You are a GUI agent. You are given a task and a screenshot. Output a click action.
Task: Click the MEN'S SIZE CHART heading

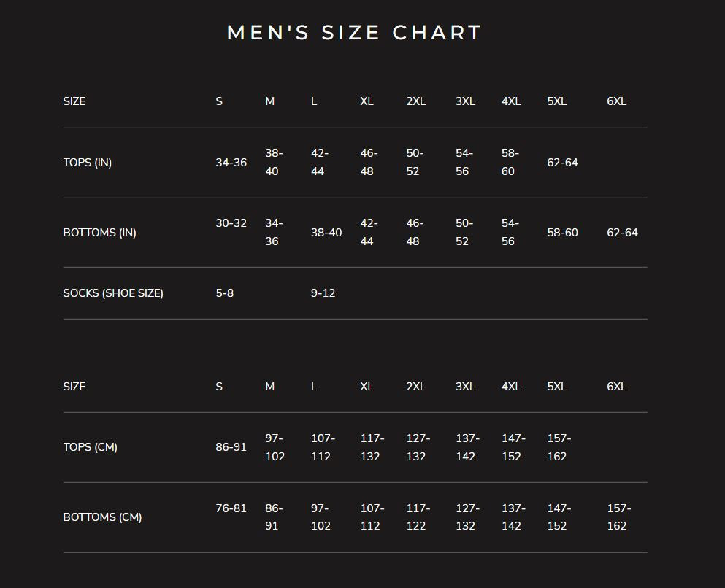click(354, 33)
